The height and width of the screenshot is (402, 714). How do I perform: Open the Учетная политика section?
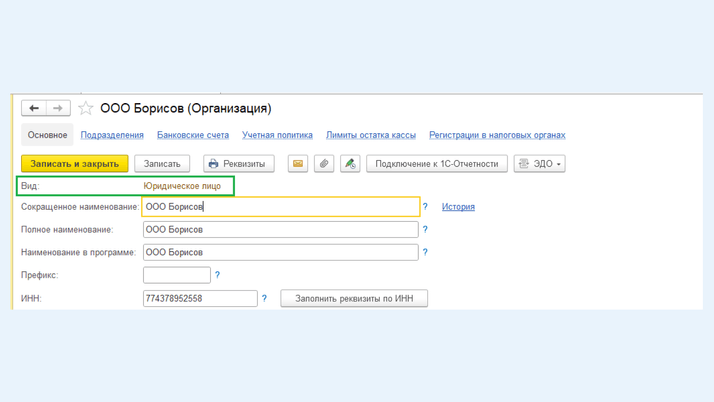pyautogui.click(x=277, y=135)
